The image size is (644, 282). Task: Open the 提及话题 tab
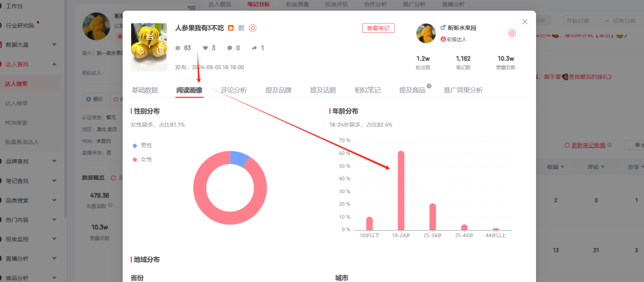[323, 90]
